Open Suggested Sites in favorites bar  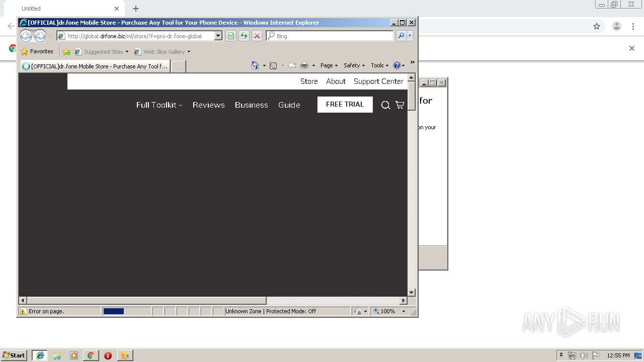point(102,51)
